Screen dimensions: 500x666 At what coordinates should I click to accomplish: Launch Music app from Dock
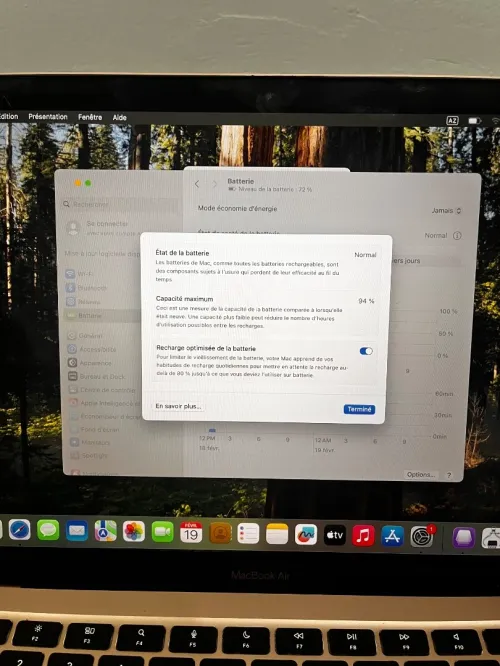coord(363,535)
